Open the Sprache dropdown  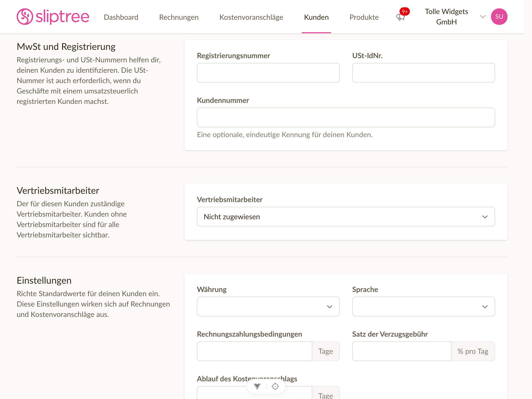tap(423, 307)
